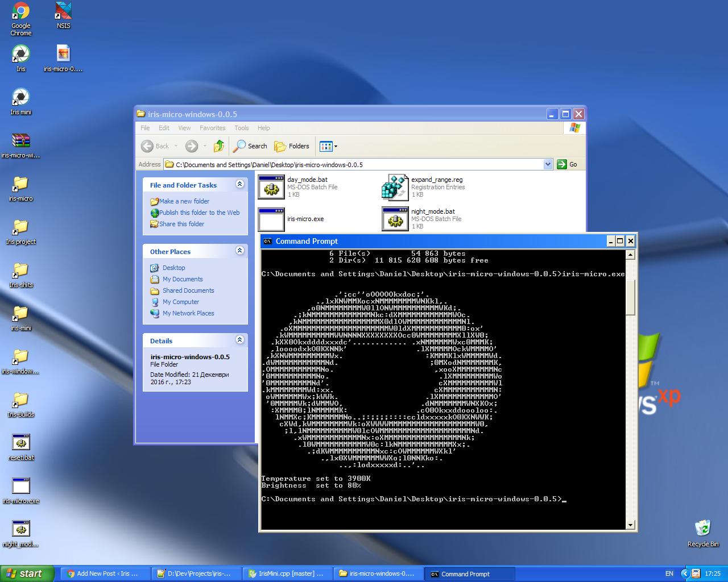Image resolution: width=728 pixels, height=582 pixels.
Task: Click the Command Prompt taskbar button
Action: 470,573
